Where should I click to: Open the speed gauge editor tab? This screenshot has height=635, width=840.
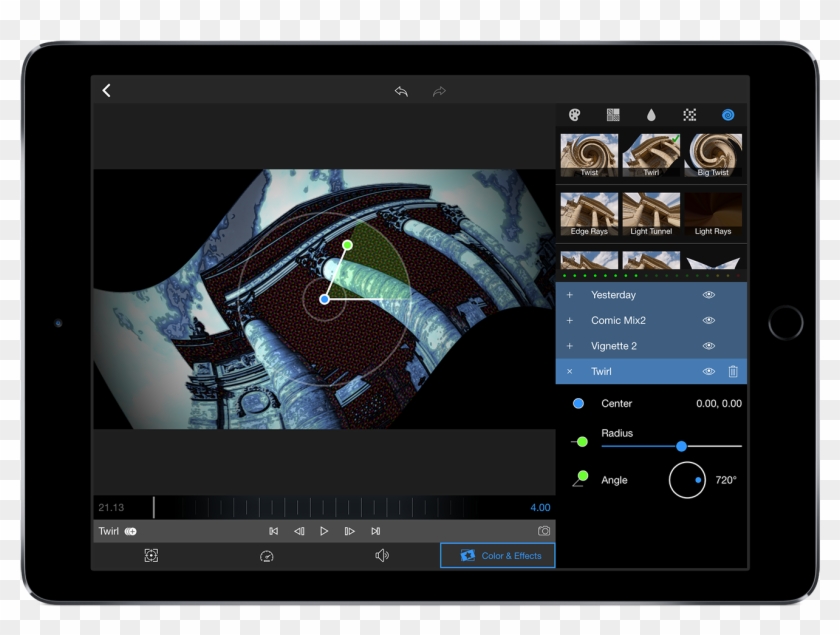coord(266,556)
